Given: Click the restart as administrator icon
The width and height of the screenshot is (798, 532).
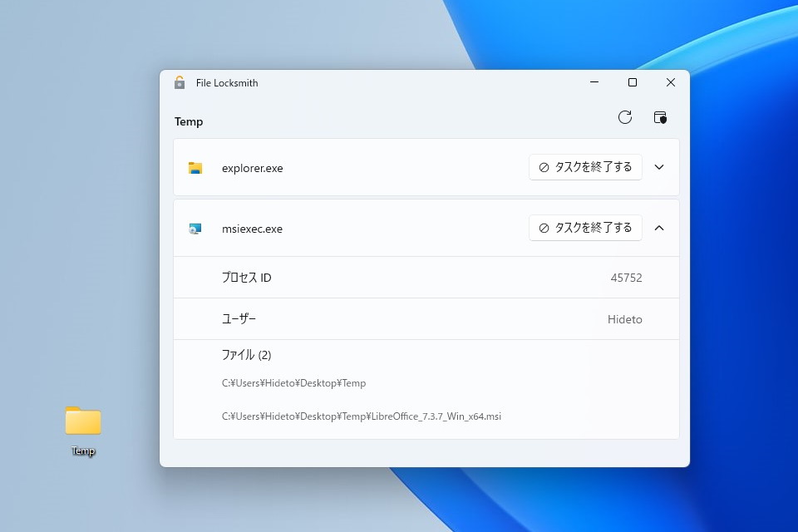Looking at the screenshot, I should [660, 117].
